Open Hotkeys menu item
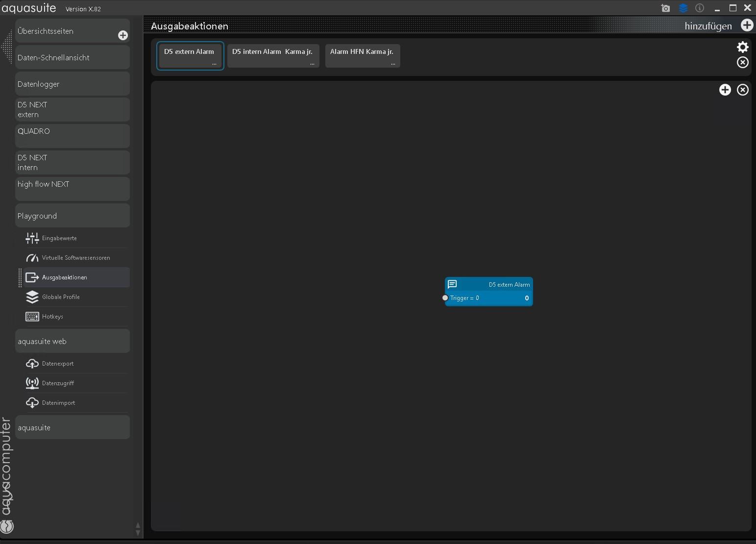Viewport: 756px width, 544px height. pyautogui.click(x=76, y=317)
